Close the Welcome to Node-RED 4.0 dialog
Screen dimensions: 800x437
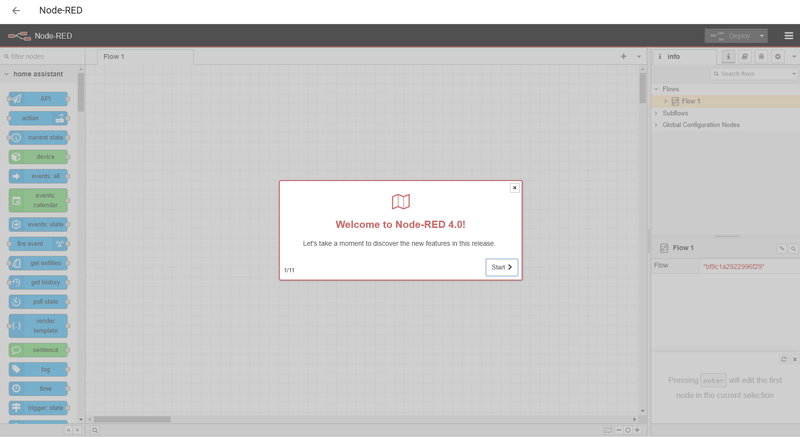pos(514,188)
